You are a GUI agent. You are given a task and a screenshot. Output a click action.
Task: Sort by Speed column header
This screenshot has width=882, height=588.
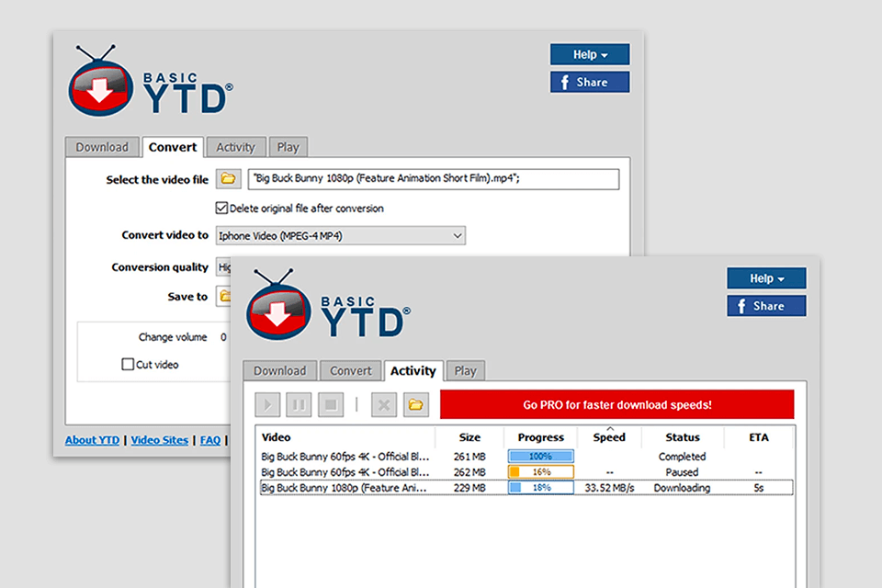pos(609,437)
